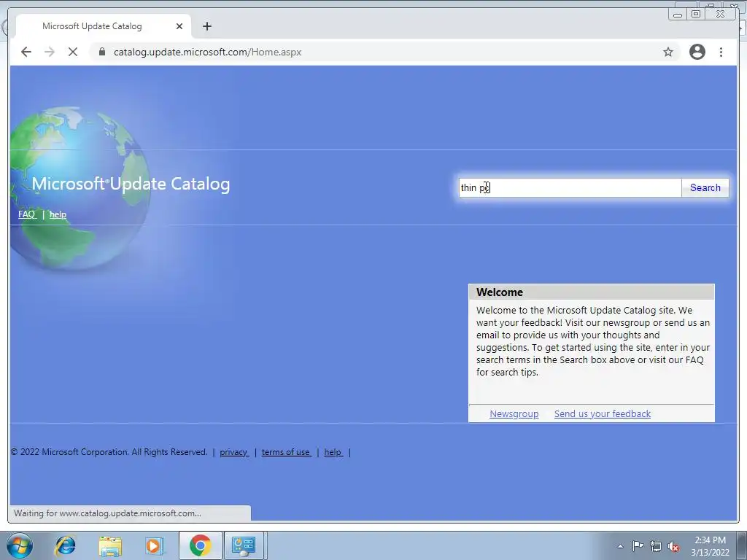Click the Search button
The width and height of the screenshot is (747, 560).
pyautogui.click(x=705, y=187)
